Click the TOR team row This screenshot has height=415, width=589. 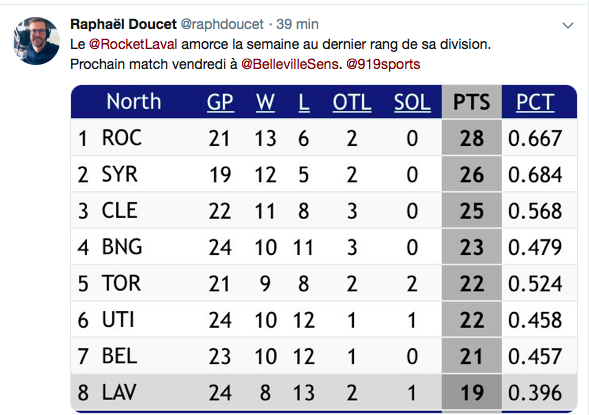click(x=324, y=283)
